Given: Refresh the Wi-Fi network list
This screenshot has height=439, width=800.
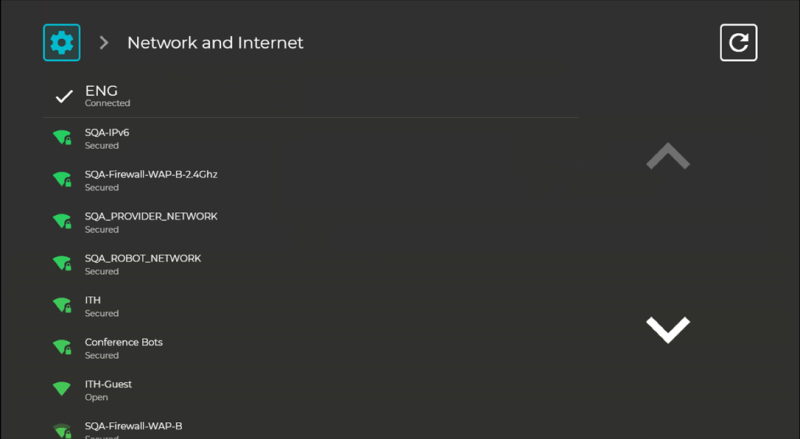Looking at the screenshot, I should (x=738, y=42).
